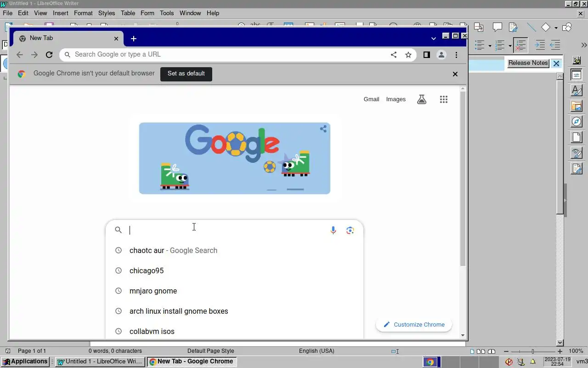588x368 pixels.
Task: Adjust the Writer zoom slider handle
Action: click(533, 351)
